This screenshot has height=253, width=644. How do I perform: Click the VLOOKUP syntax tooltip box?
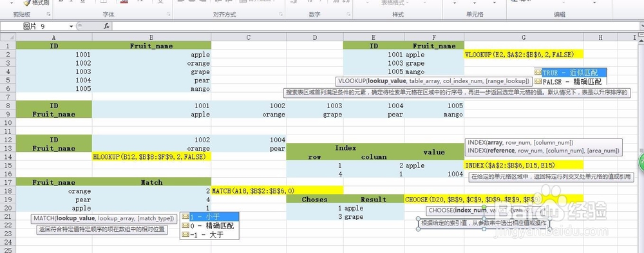point(435,81)
